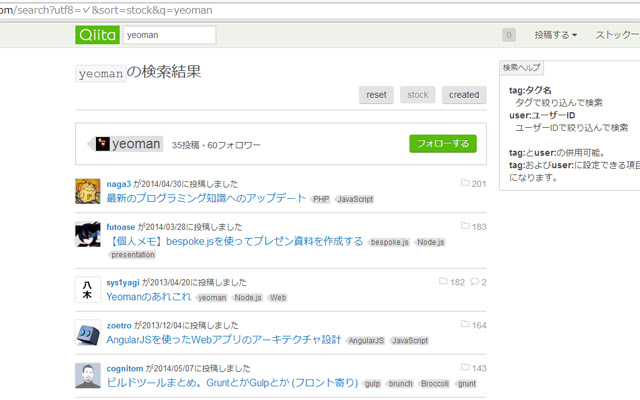Open article ビルドツールまとめ Grunt Gulp
Image resolution: width=640 pixels, height=400 pixels.
232,382
